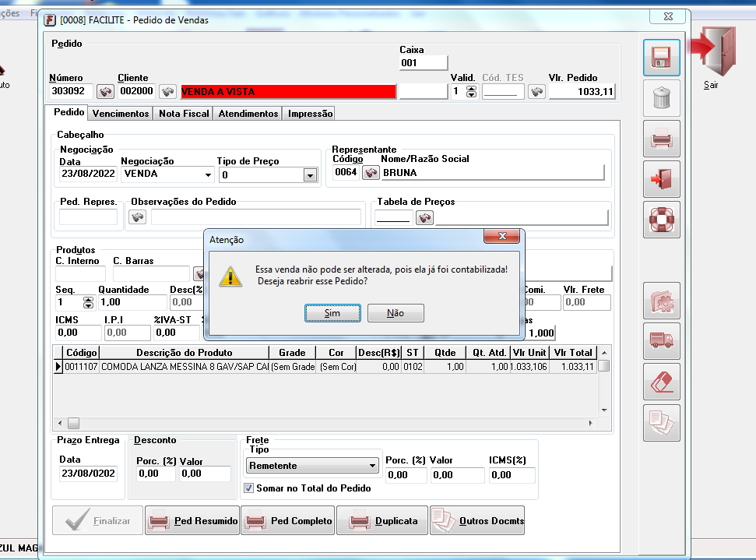Click the product grid horizontal scrollbar

coord(327,423)
